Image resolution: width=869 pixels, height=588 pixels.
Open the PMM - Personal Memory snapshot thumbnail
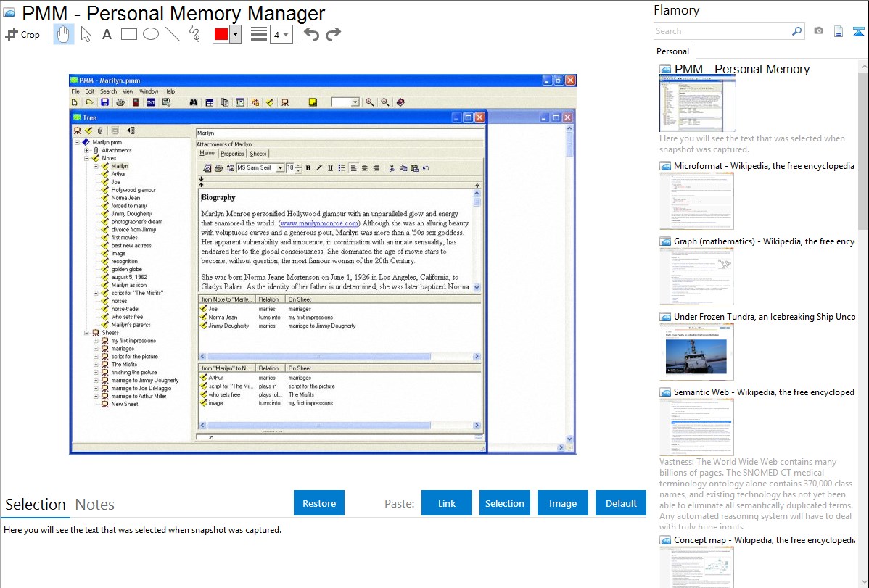698,104
